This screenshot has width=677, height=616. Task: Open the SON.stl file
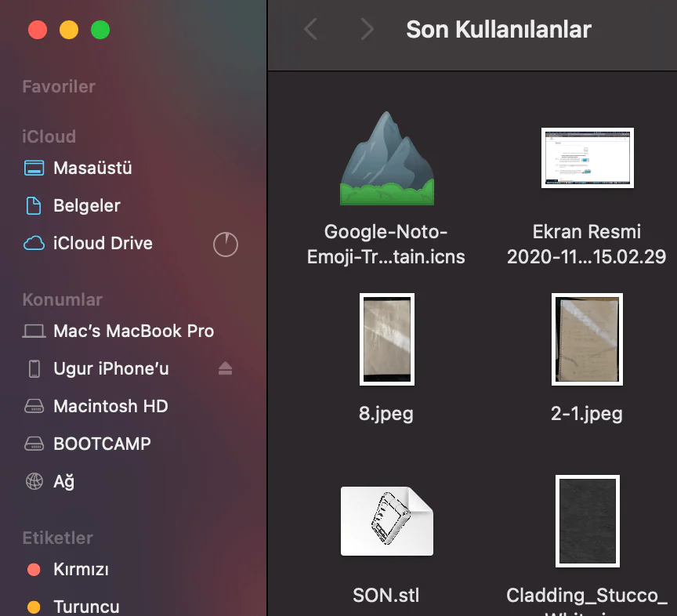386,521
